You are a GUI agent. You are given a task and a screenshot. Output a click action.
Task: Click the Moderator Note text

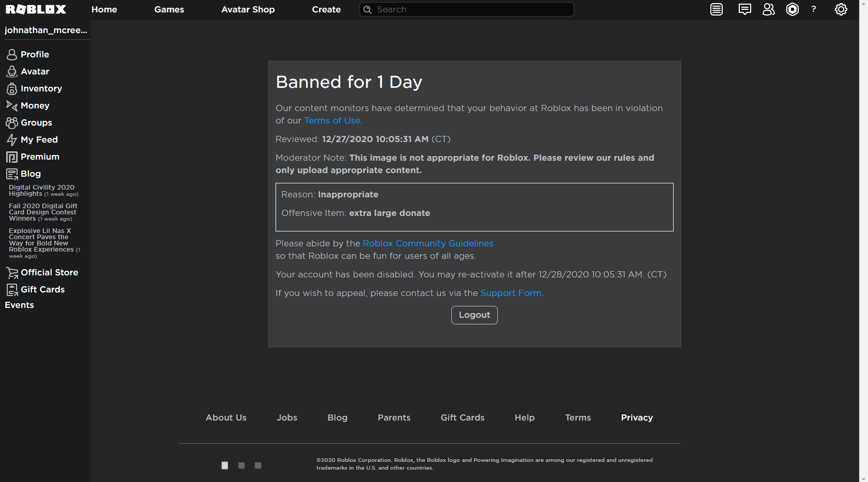(465, 164)
